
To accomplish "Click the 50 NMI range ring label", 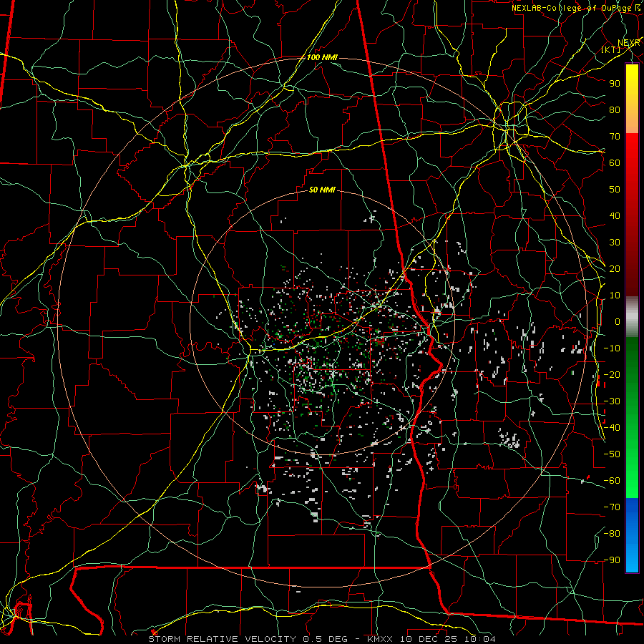I will (322, 190).
